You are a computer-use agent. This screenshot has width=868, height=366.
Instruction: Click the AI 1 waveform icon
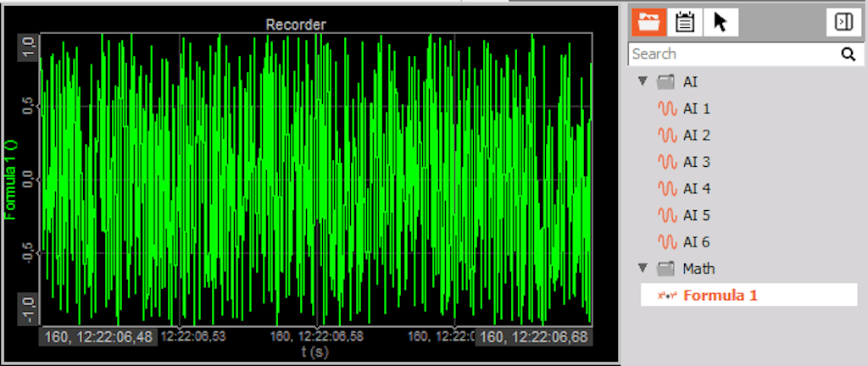[668, 109]
